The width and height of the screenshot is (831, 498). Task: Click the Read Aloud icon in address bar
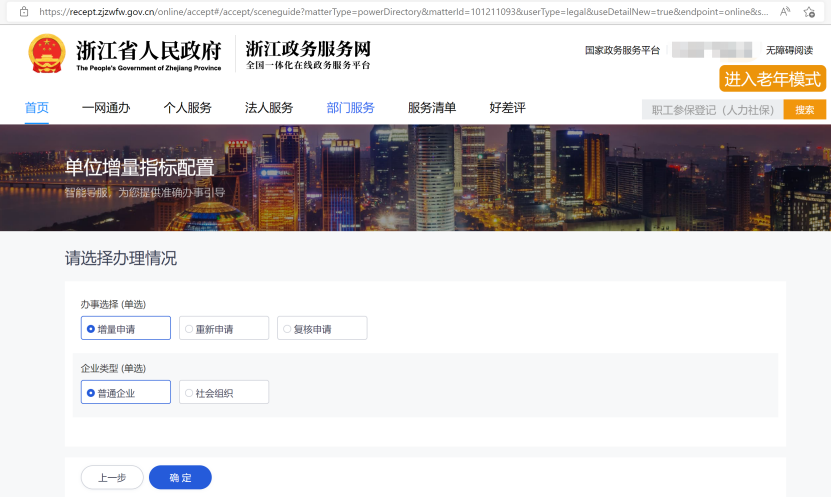click(x=784, y=11)
